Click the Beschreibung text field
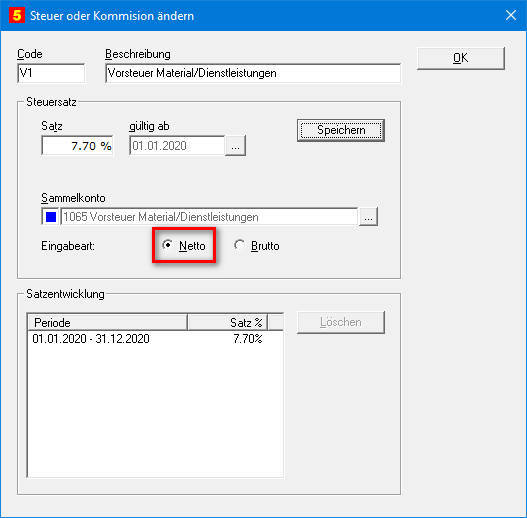The image size is (527, 518). (253, 73)
